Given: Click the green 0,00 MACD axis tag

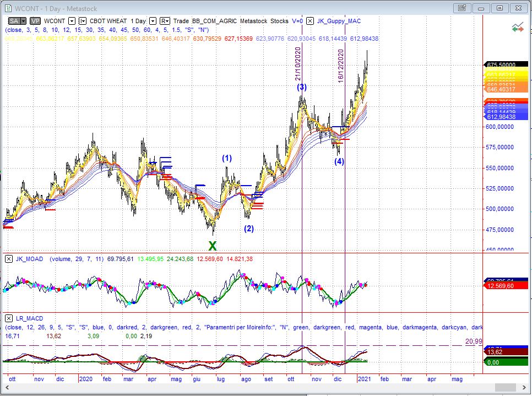Looking at the screenshot, I should [506, 362].
